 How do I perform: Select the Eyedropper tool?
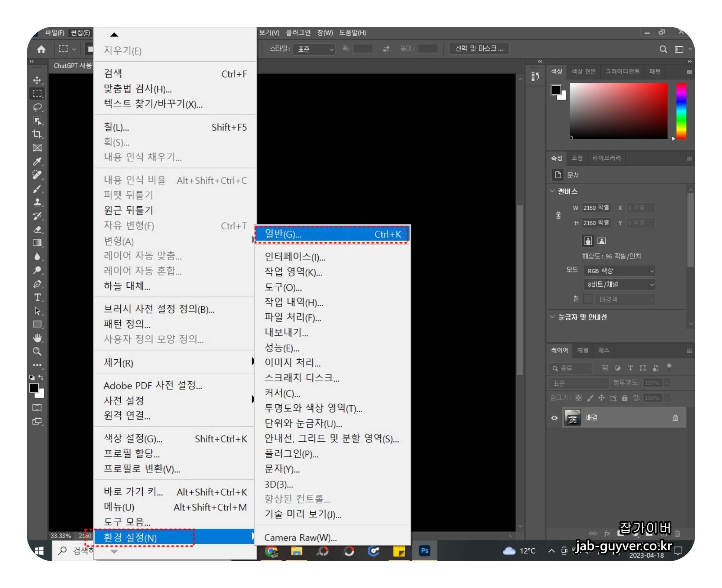coord(37,161)
